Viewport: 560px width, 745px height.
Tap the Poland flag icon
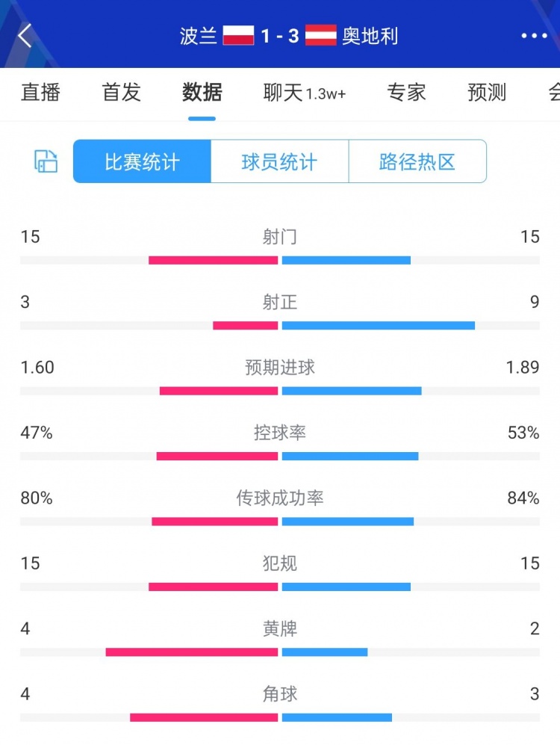coord(239,35)
